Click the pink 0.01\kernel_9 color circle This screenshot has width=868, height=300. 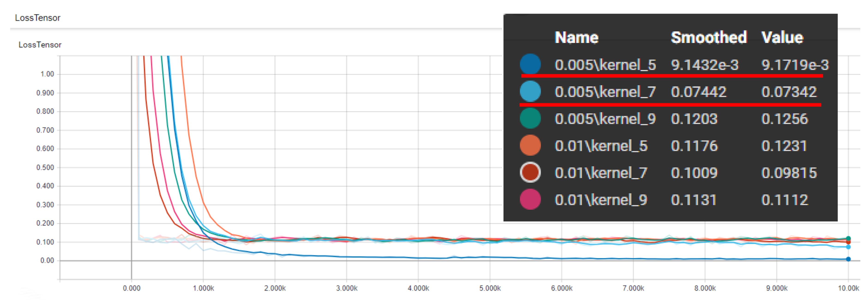(530, 199)
